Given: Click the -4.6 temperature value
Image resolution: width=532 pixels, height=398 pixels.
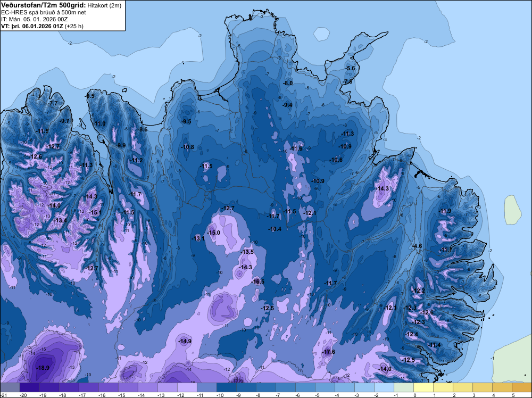Looking at the screenshot, I should 417,246.
